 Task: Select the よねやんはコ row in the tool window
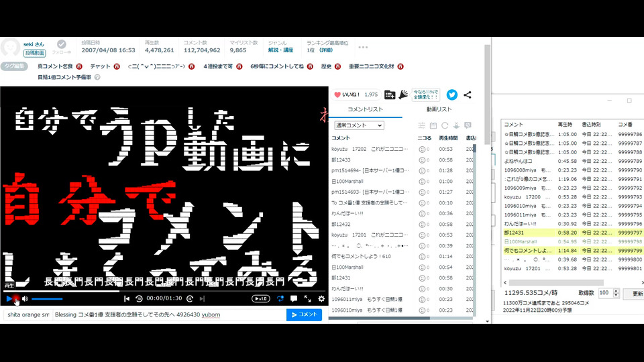(572, 162)
